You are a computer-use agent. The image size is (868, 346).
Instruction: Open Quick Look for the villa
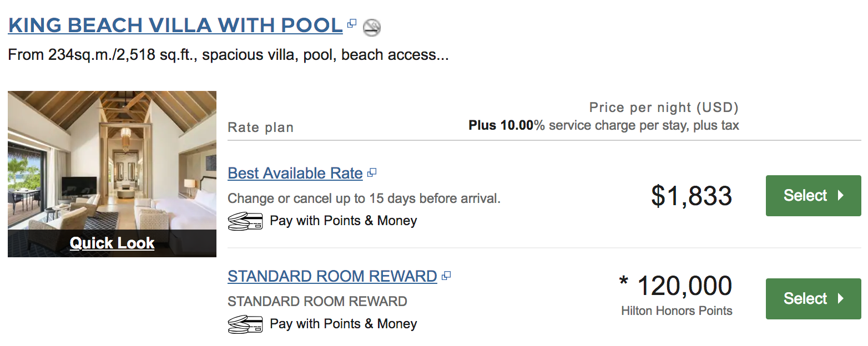112,243
